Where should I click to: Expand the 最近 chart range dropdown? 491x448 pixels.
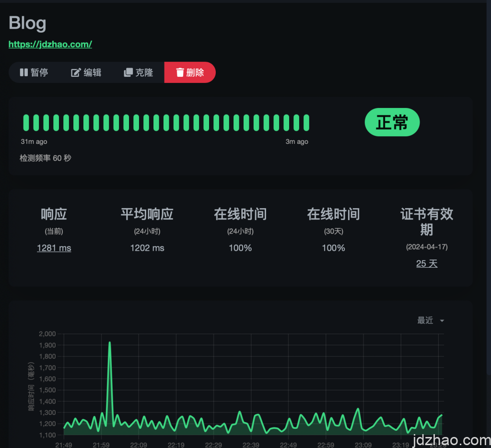tap(431, 320)
